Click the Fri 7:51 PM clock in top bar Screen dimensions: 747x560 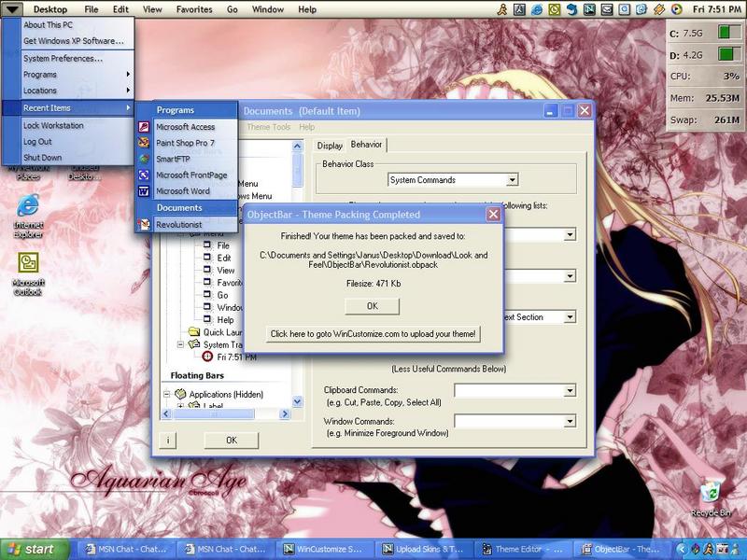716,9
